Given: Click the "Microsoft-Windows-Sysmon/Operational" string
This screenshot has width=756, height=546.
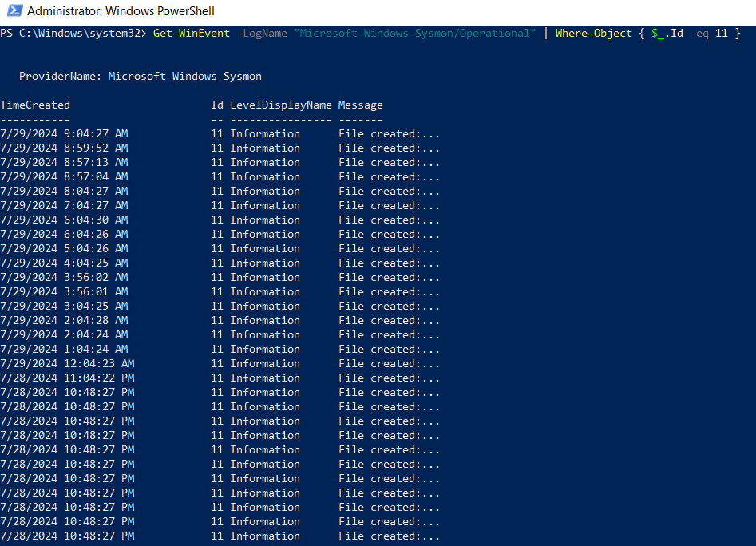Looking at the screenshot, I should (x=415, y=34).
